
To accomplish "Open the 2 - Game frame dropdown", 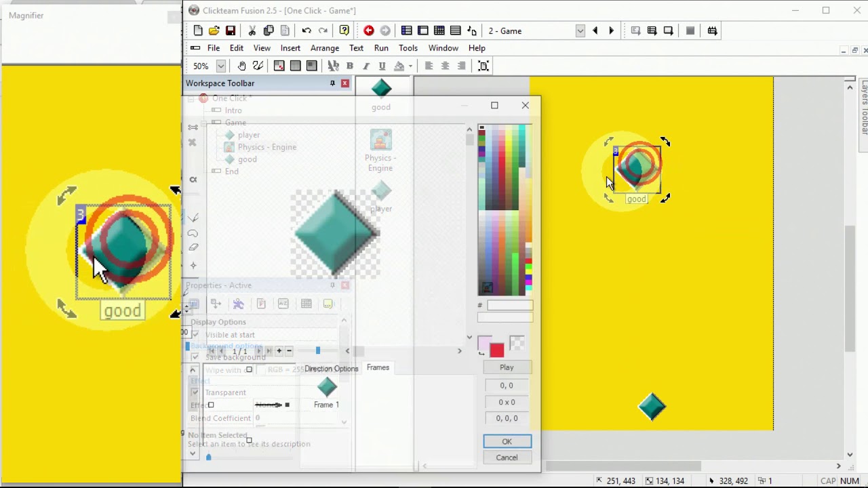I will coord(580,30).
